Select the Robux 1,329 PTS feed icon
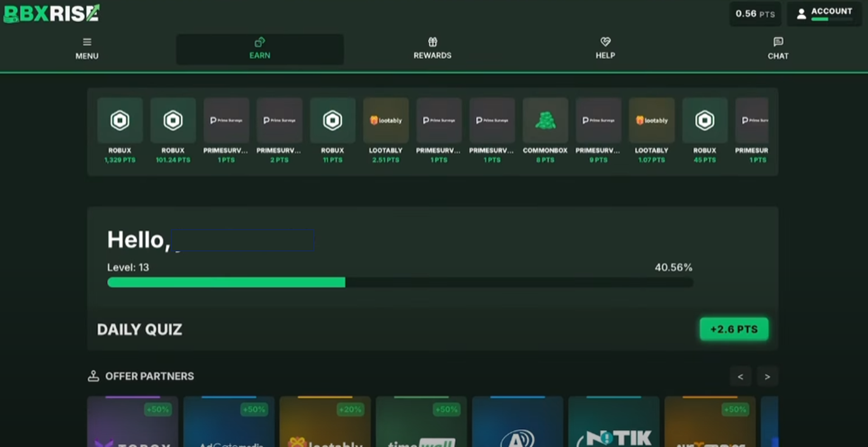868x447 pixels. (x=120, y=121)
